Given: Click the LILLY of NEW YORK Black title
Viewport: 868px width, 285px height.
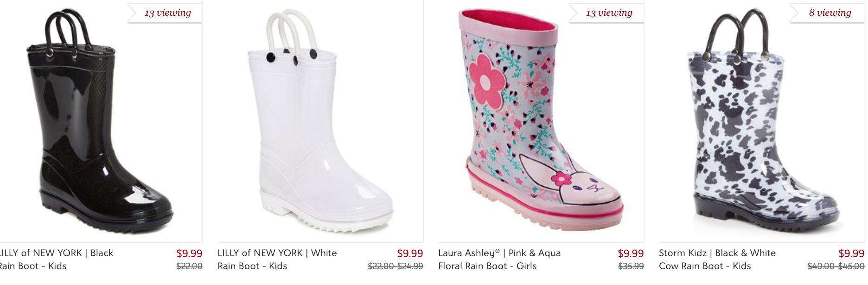Looking at the screenshot, I should (56, 253).
